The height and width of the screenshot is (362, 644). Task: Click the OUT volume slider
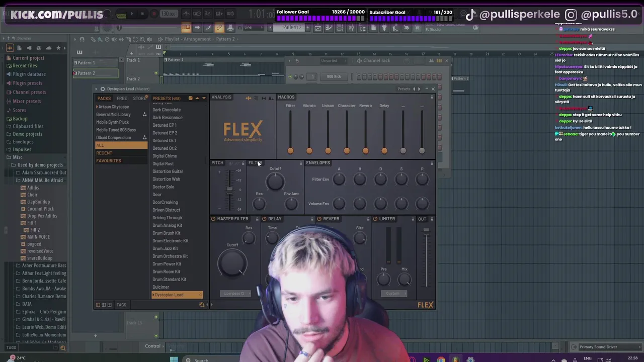(426, 256)
